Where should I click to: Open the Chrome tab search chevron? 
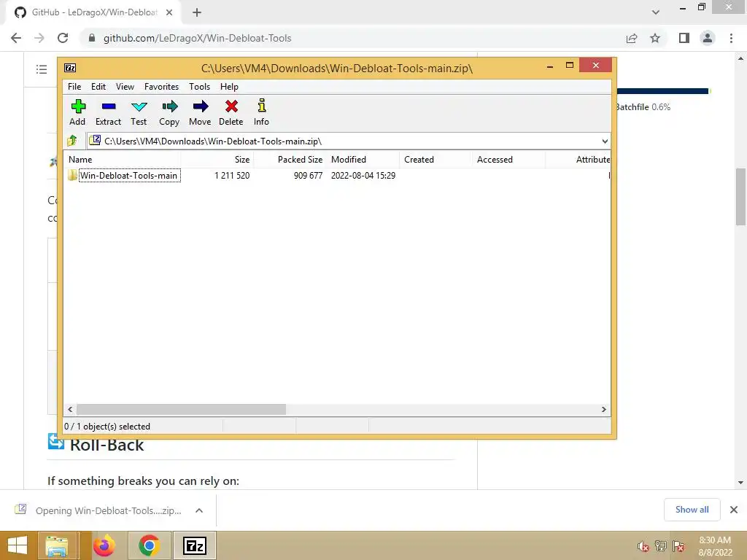(x=656, y=12)
